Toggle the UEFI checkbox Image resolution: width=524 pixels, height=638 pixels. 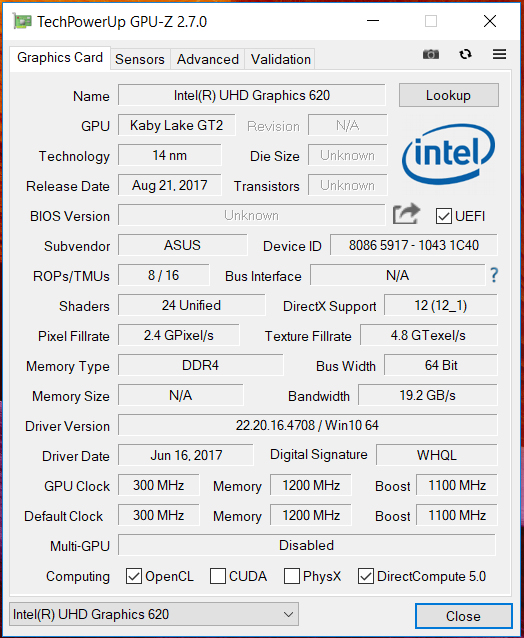[x=443, y=216]
